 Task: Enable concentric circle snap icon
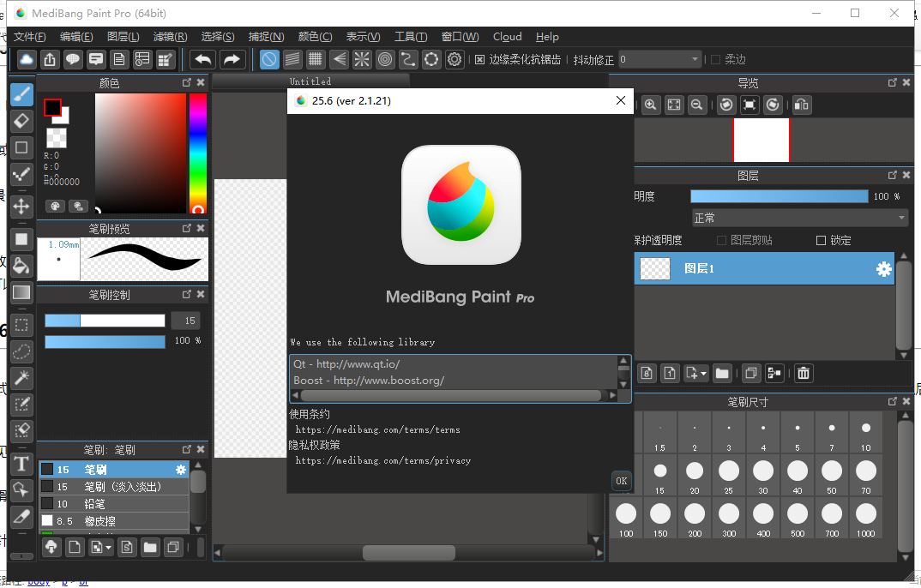(385, 59)
